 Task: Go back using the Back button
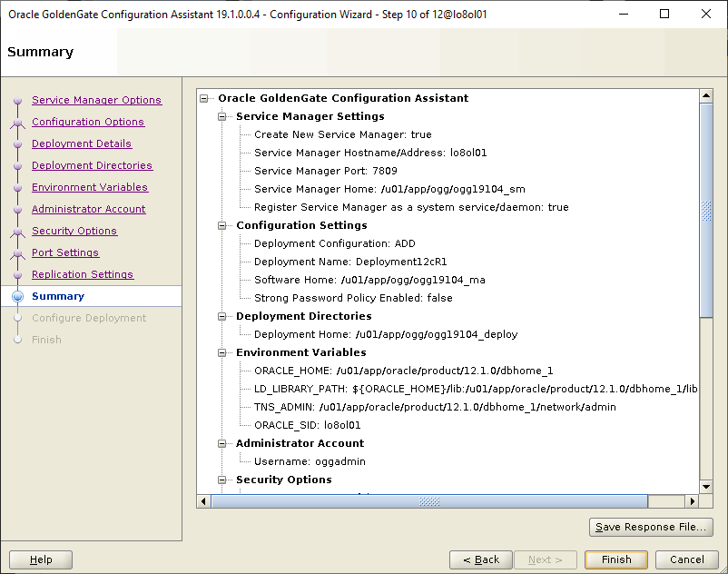[x=481, y=559]
